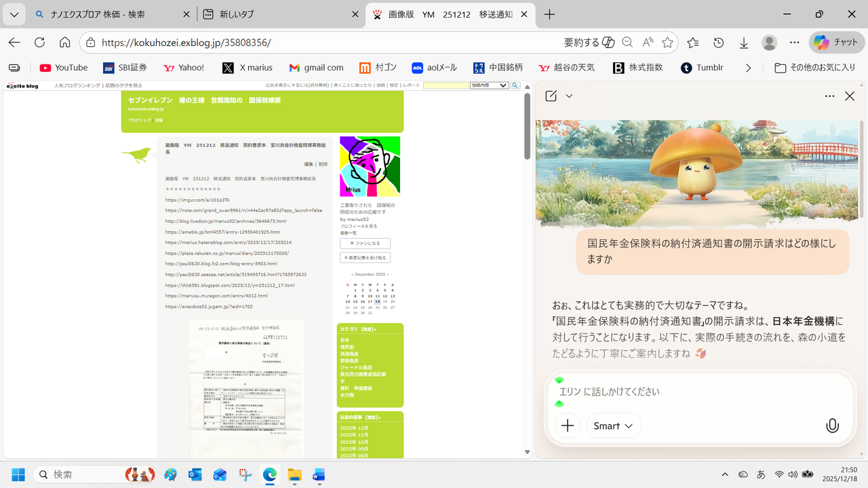Screen dimensions: 868x488
Task: Open the Yahoo! bookmark
Action: 184,68
